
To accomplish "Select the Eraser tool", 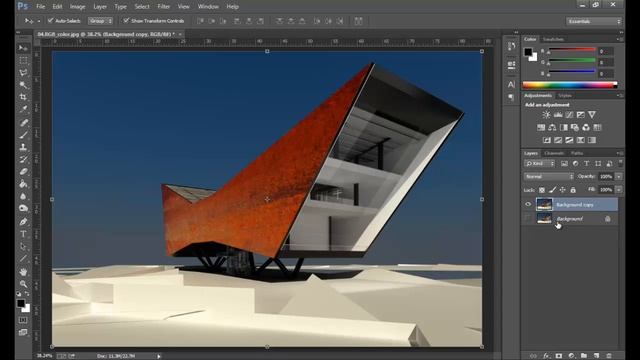I will [x=23, y=171].
